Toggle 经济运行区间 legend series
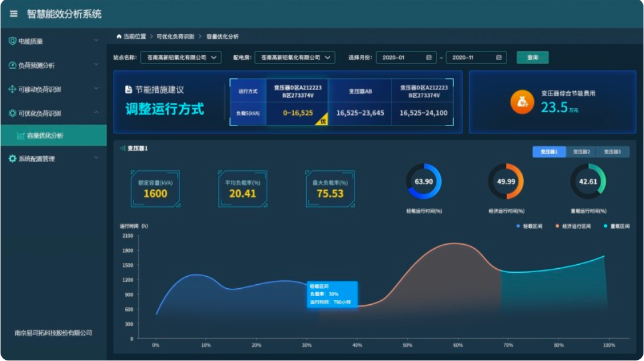The image size is (644, 361). pos(573,226)
